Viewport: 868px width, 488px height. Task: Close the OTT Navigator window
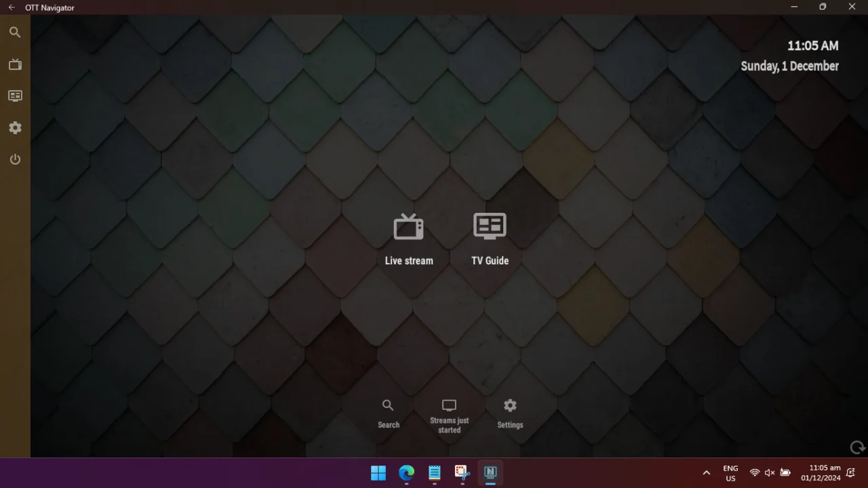tap(852, 7)
